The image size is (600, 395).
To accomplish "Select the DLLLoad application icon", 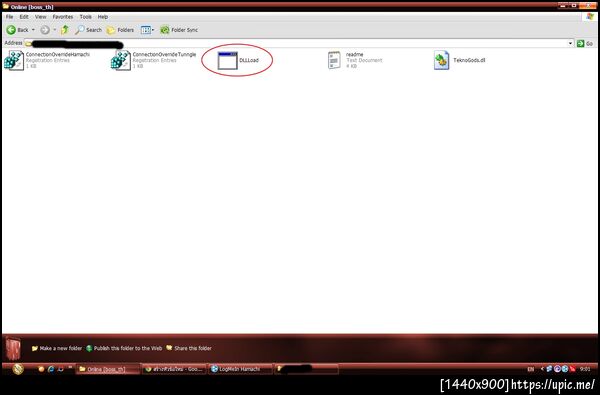I will 227,60.
